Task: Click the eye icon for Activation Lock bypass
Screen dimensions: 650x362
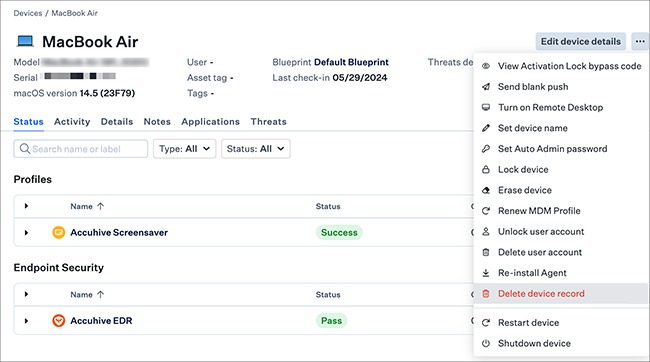Action: (486, 66)
